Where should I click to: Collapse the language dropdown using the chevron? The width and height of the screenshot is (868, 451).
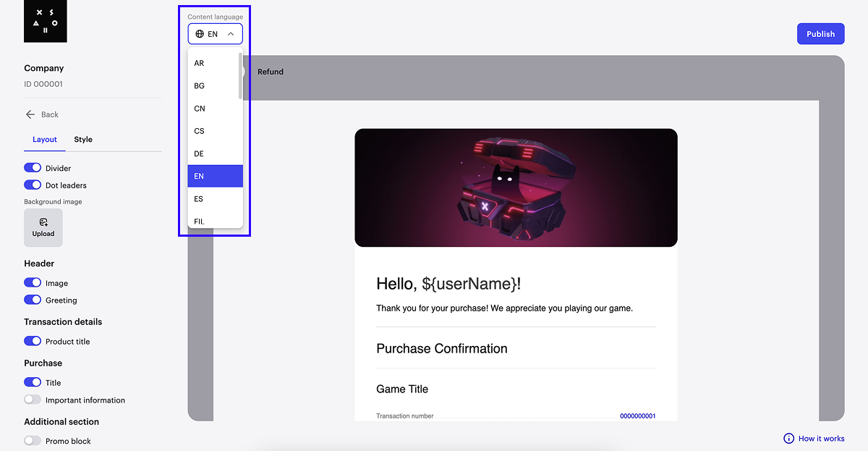tap(231, 34)
